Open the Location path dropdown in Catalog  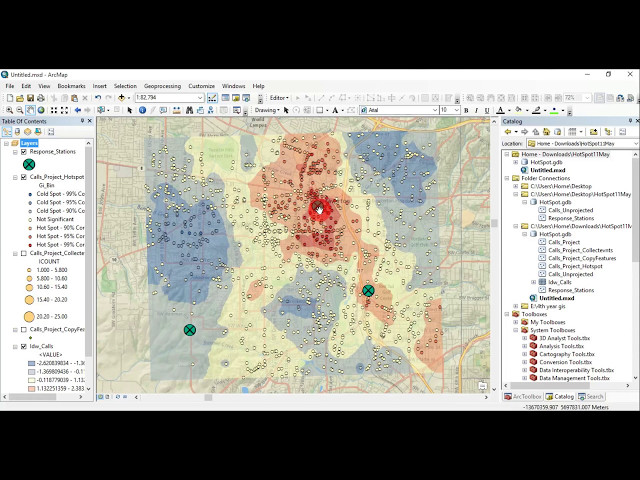(x=636, y=144)
